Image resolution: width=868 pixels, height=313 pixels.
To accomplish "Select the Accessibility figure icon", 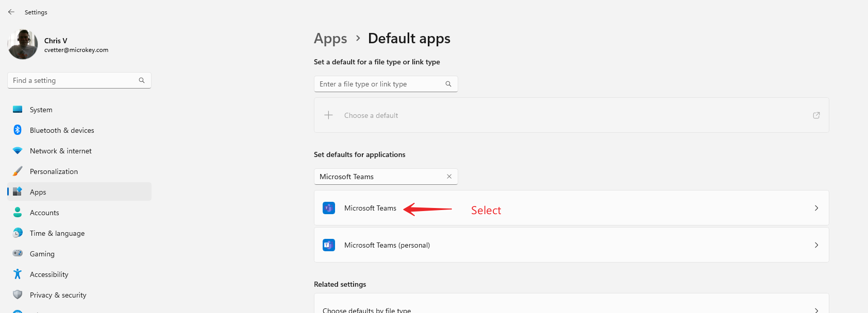I will click(x=18, y=274).
